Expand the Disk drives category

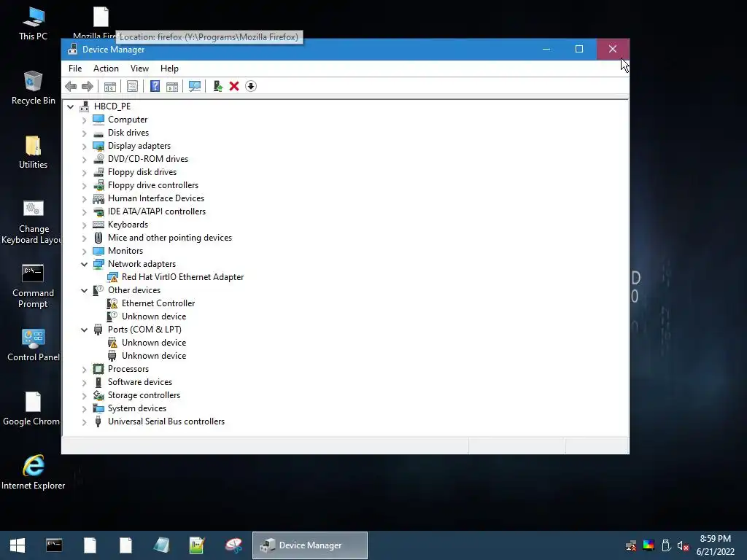85,133
